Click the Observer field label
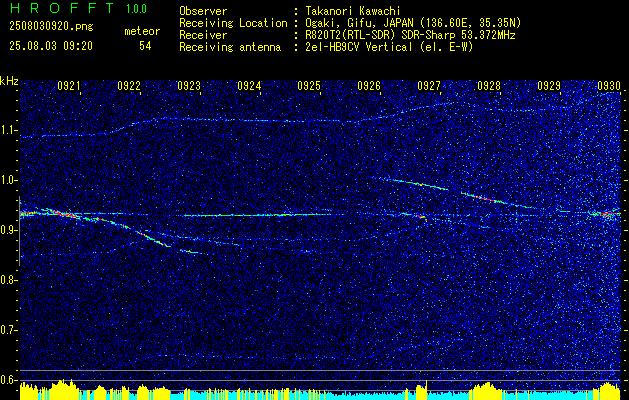Viewport: 629px width, 400px height. tap(203, 11)
